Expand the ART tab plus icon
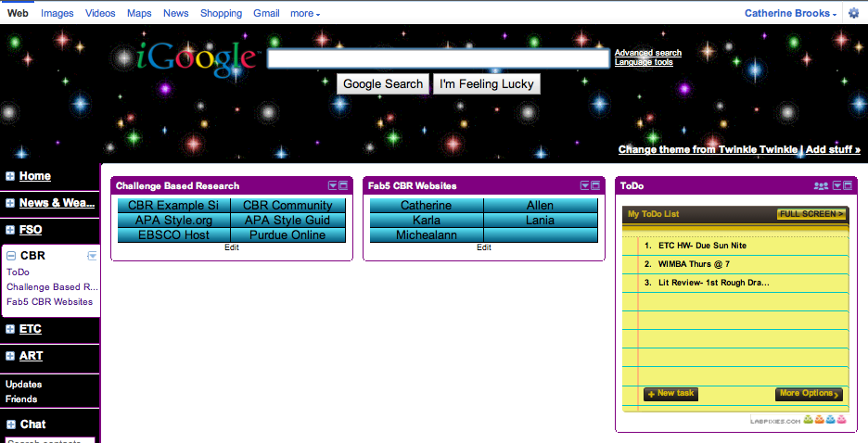This screenshot has height=443, width=868. 10,356
